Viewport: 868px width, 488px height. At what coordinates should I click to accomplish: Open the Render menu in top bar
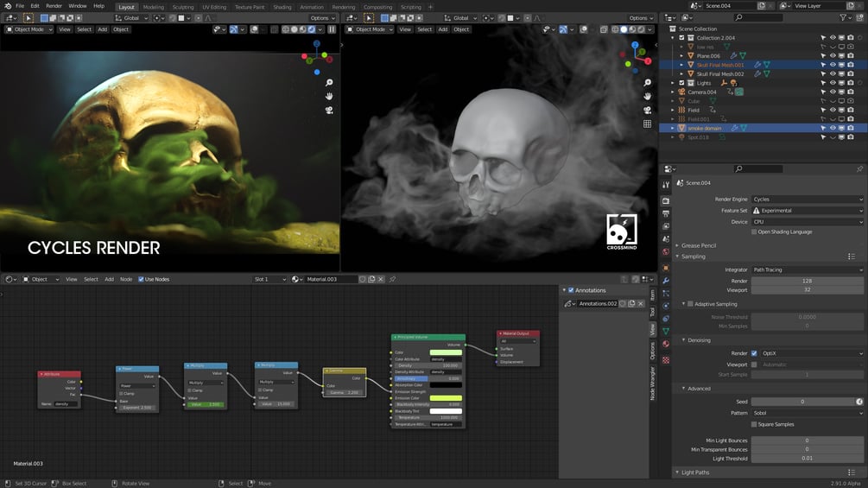[x=54, y=6]
